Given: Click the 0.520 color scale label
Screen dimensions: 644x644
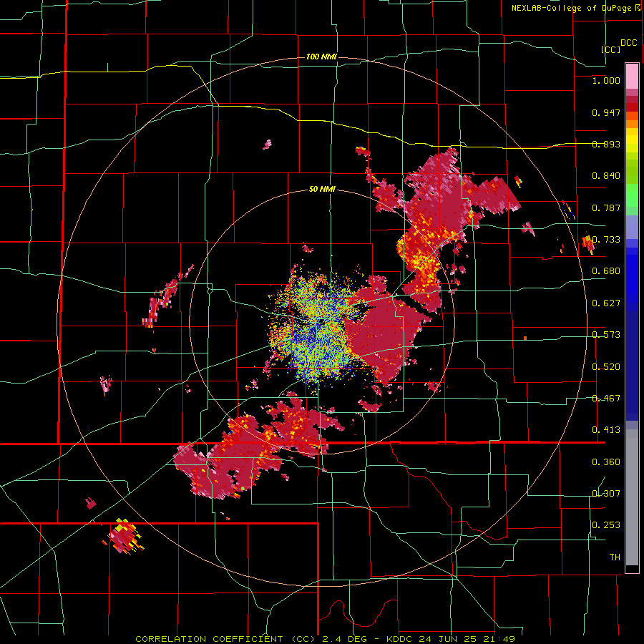Looking at the screenshot, I should [x=606, y=367].
